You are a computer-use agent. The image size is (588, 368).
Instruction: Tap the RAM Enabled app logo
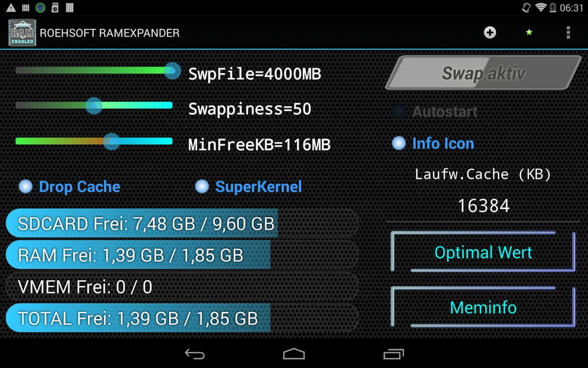click(22, 32)
